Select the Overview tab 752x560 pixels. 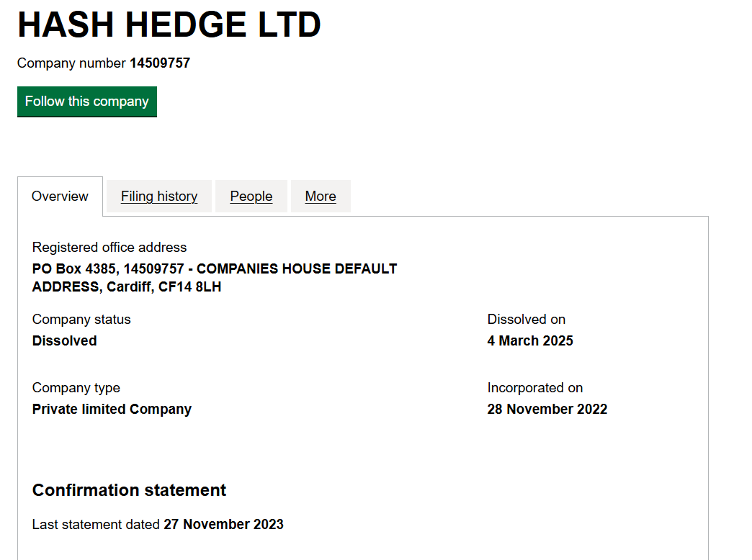click(60, 197)
